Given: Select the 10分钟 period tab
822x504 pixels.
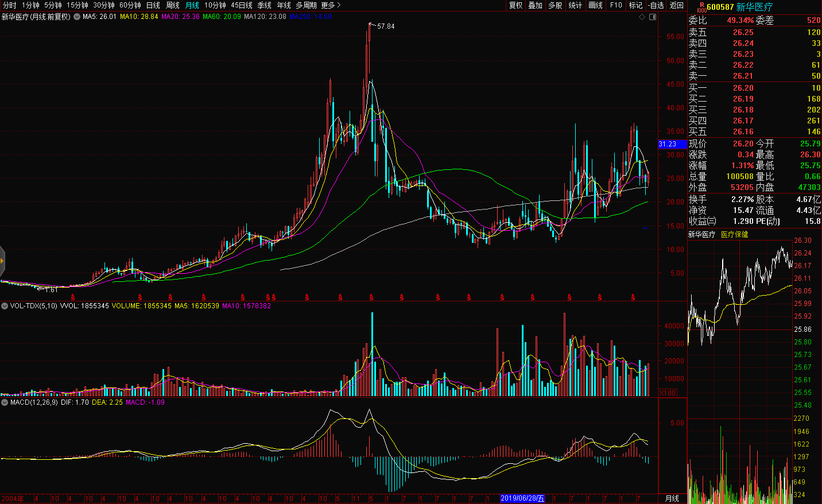Looking at the screenshot, I should (215, 5).
